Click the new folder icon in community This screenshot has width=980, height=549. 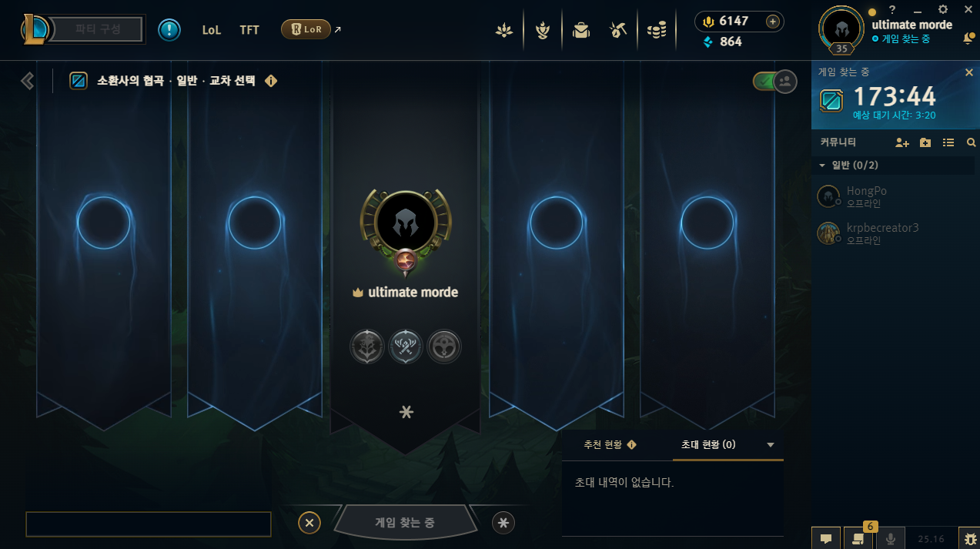tap(925, 142)
